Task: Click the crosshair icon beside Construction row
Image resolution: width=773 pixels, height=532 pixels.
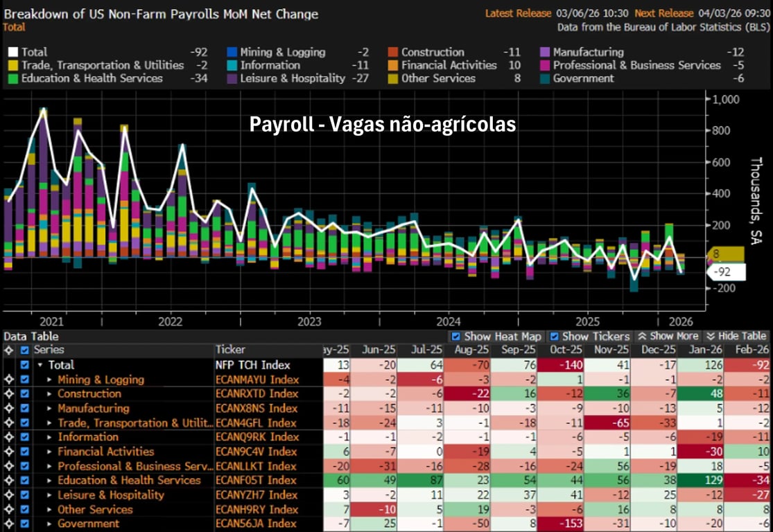Action: click(9, 394)
